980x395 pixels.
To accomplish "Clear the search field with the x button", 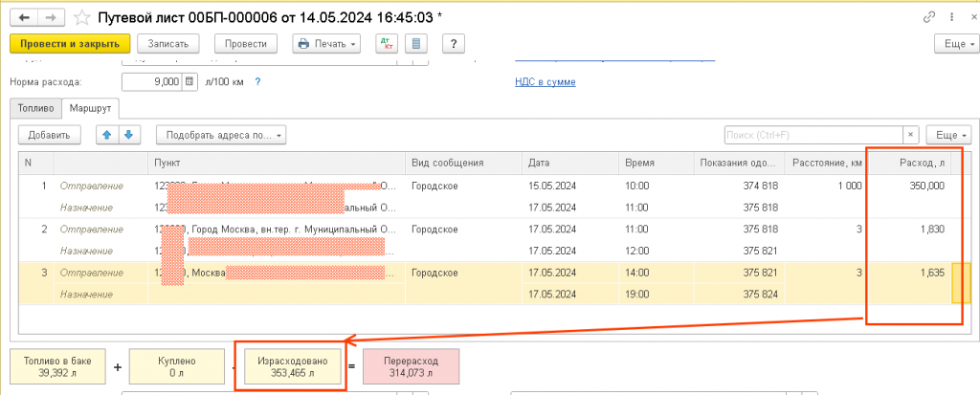I will click(x=911, y=134).
